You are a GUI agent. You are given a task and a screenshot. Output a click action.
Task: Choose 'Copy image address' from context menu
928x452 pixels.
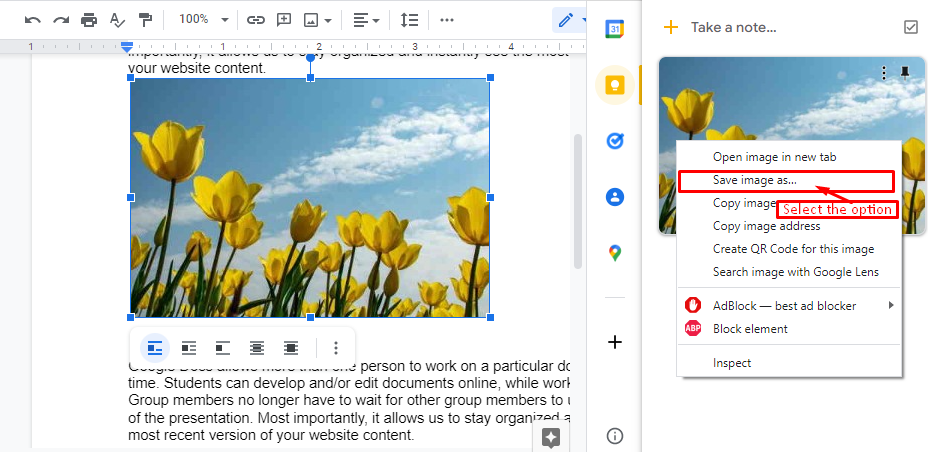click(766, 226)
